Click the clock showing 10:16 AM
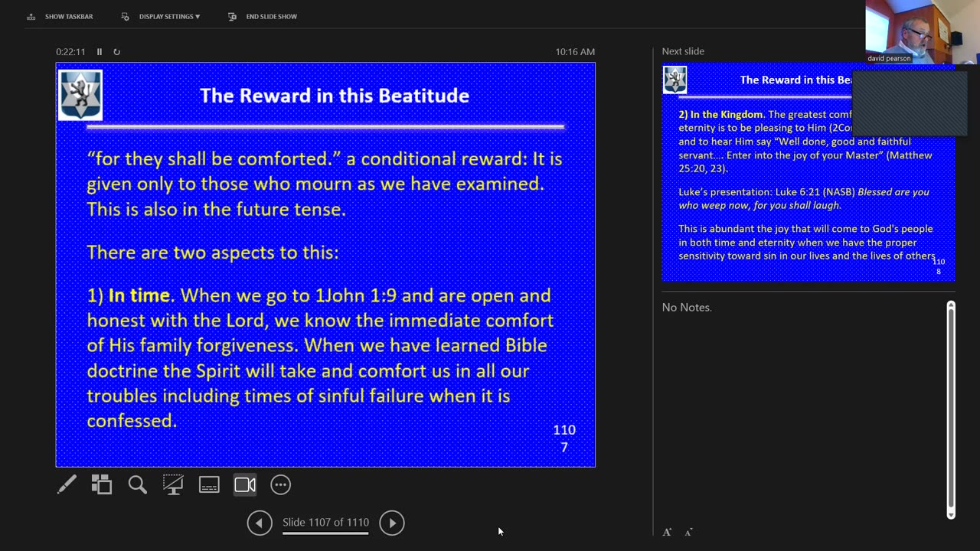Screen dimensions: 980x551 pos(575,52)
